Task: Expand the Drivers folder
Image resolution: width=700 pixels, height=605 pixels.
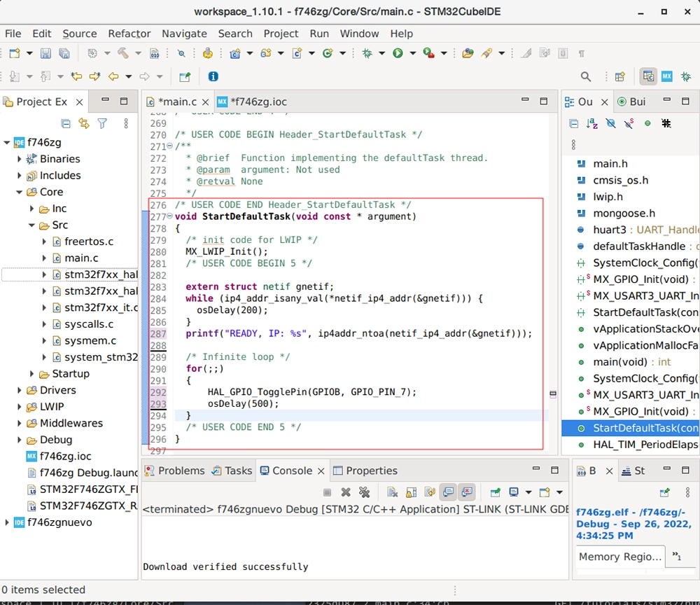Action: tap(20, 390)
